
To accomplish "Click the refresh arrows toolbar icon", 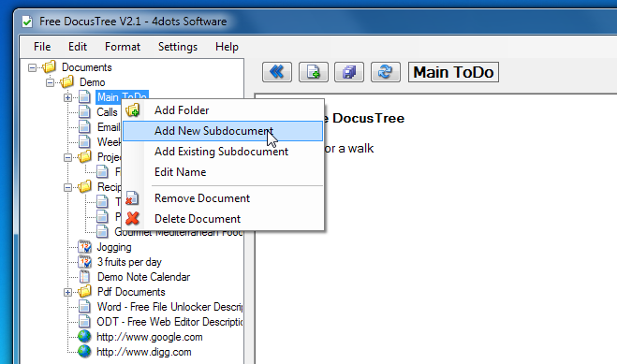I will (385, 72).
